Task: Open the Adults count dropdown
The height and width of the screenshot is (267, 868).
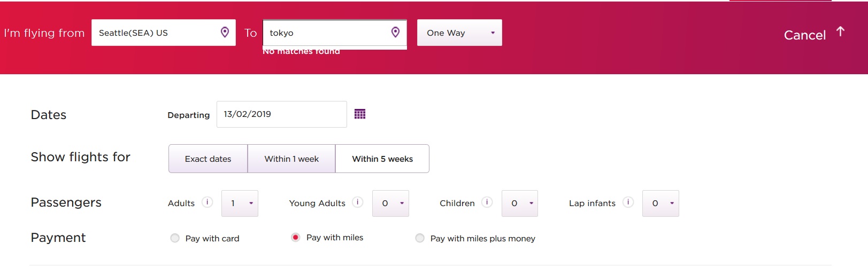Action: tap(240, 203)
